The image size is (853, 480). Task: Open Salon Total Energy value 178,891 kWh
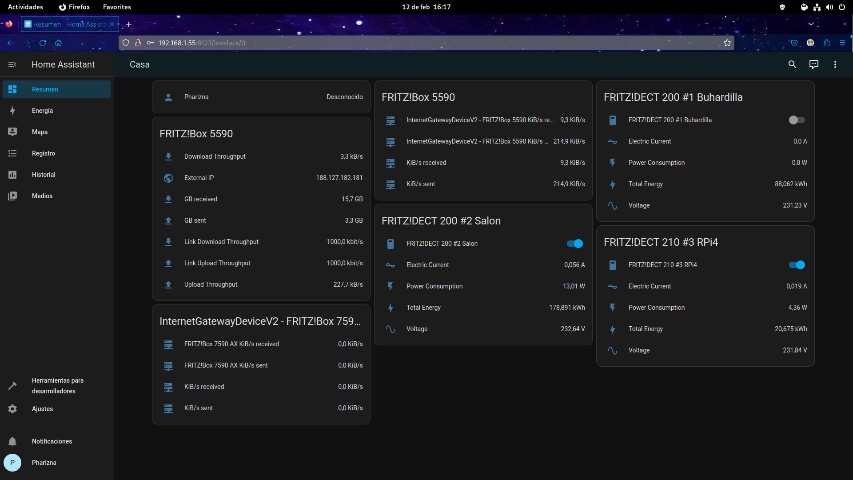tap(567, 307)
